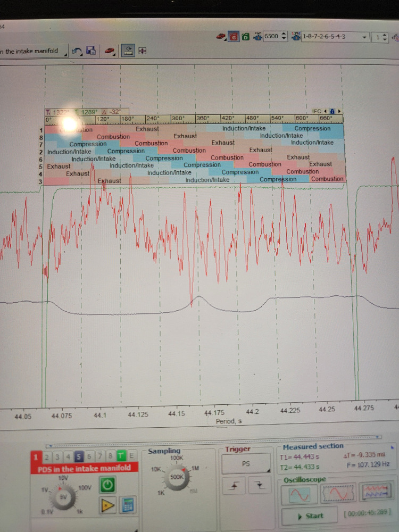
Task: Open the firing order 1-8-7-2-6-5-4-3 dropdown
Action: click(364, 37)
